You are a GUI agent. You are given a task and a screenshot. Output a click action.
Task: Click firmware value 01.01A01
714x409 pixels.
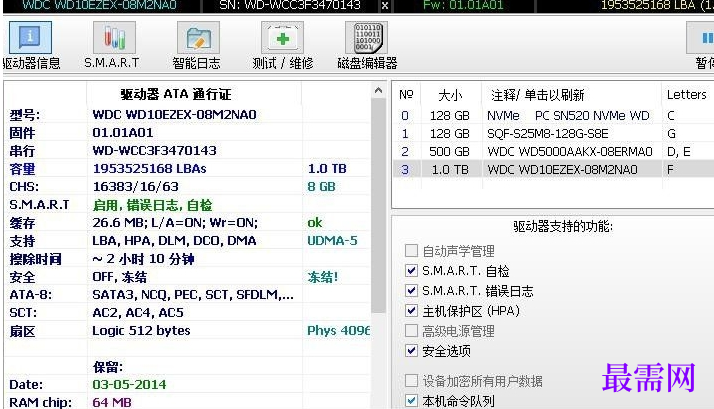(123, 133)
